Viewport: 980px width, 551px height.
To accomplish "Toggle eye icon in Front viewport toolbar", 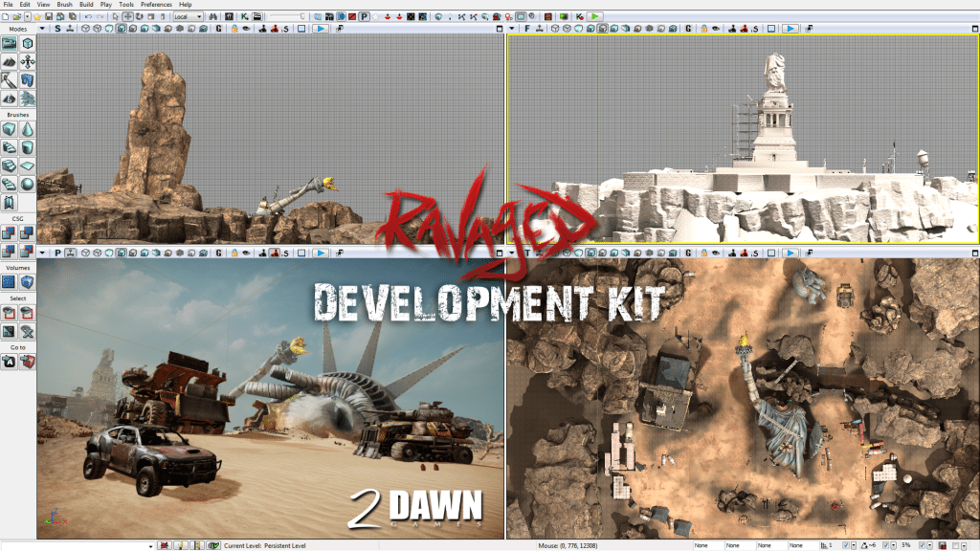I will [x=716, y=28].
